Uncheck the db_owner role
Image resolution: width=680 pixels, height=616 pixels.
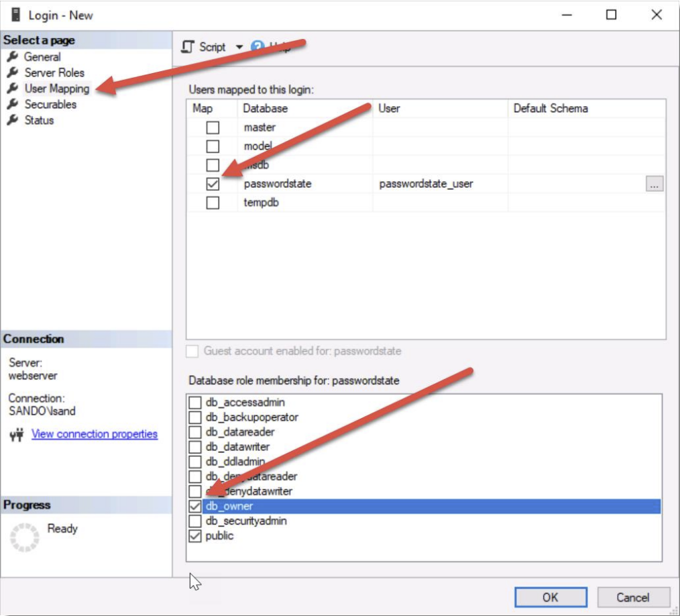tap(195, 506)
